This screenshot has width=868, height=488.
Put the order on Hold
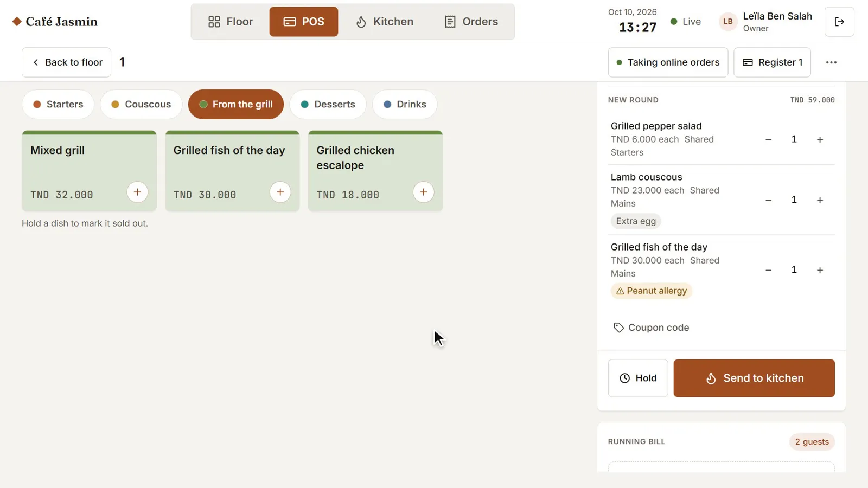(x=638, y=378)
